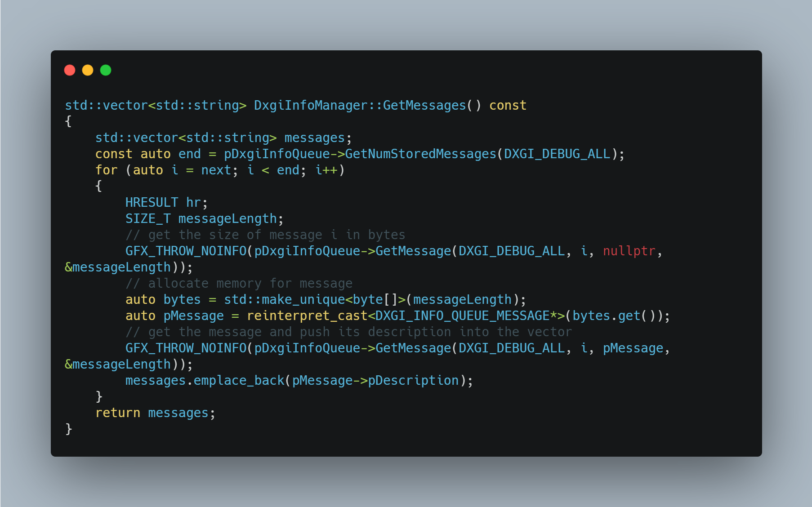812x507 pixels.
Task: Click the 'allocate memory for message' comment
Action: (239, 283)
